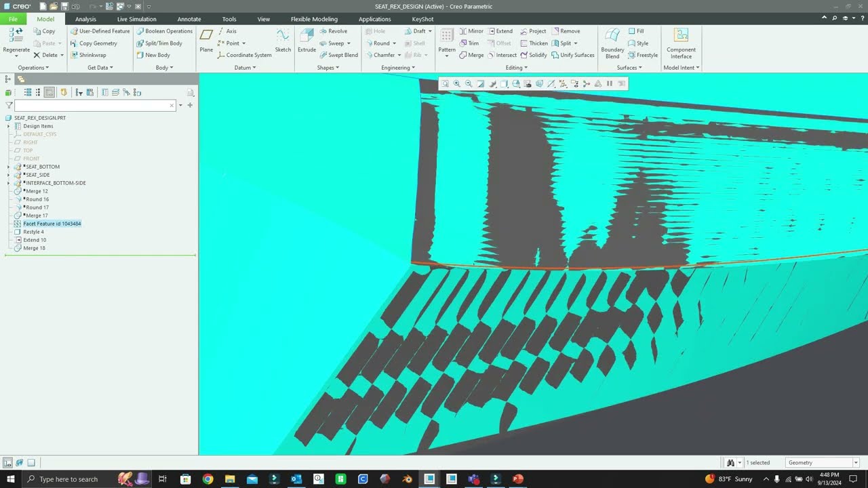Expand the SEAT_BOTTOM tree node
868x488 pixels.
tap(8, 167)
